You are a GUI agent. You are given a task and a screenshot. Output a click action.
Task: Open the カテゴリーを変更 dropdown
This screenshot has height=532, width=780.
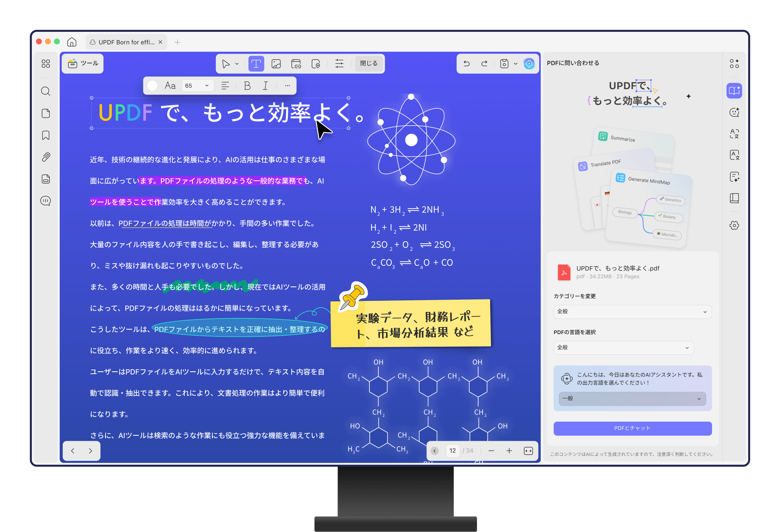(x=632, y=312)
